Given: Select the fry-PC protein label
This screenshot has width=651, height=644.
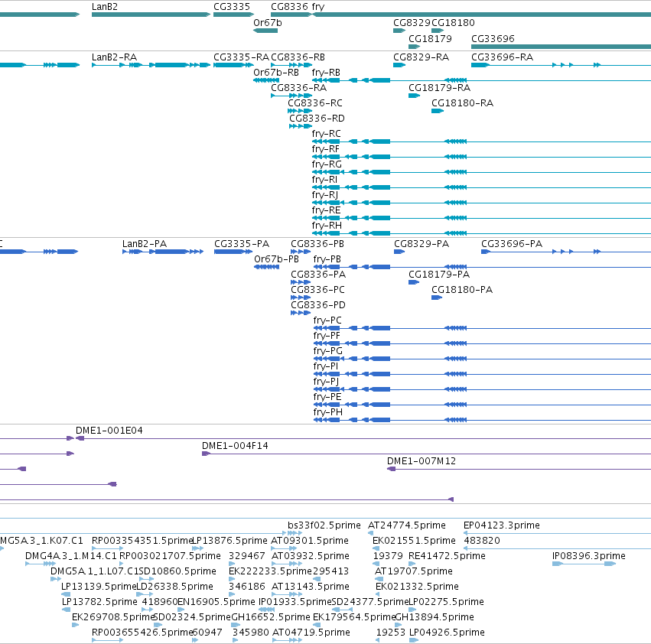Looking at the screenshot, I should click(327, 320).
